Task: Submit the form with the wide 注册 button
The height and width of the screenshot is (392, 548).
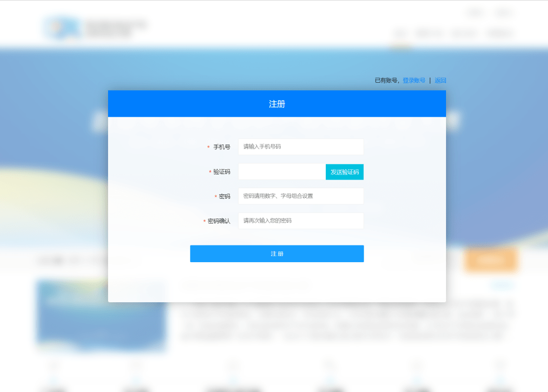Action: [277, 254]
